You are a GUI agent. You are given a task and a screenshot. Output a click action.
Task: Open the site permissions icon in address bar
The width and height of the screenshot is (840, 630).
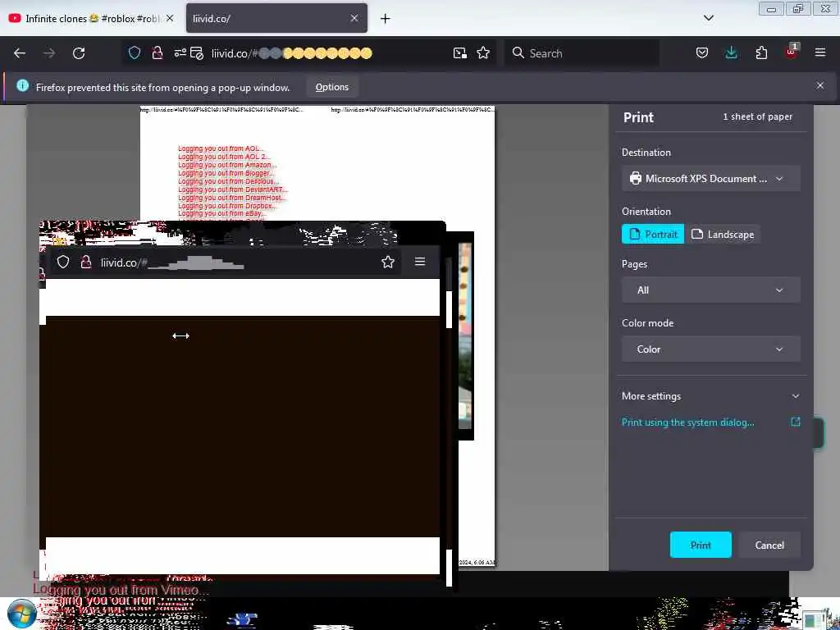180,52
